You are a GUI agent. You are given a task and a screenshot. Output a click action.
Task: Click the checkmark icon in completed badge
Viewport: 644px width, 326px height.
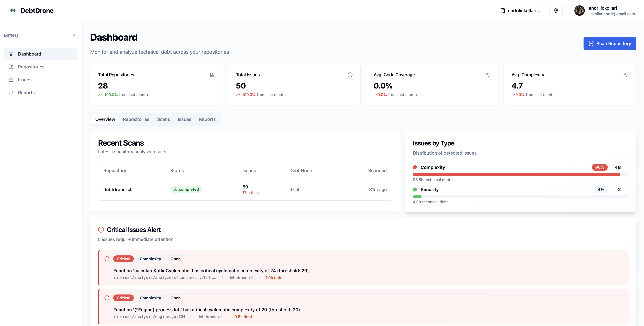(x=175, y=189)
